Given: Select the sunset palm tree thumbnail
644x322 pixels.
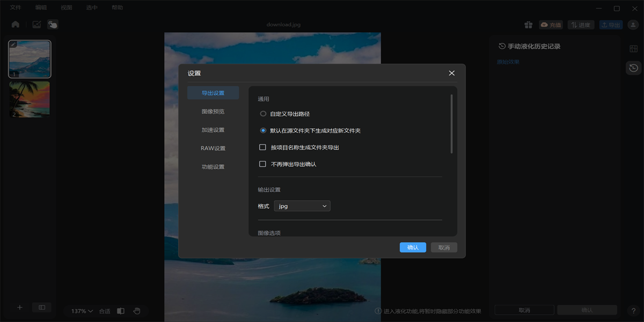Looking at the screenshot, I should (30, 99).
